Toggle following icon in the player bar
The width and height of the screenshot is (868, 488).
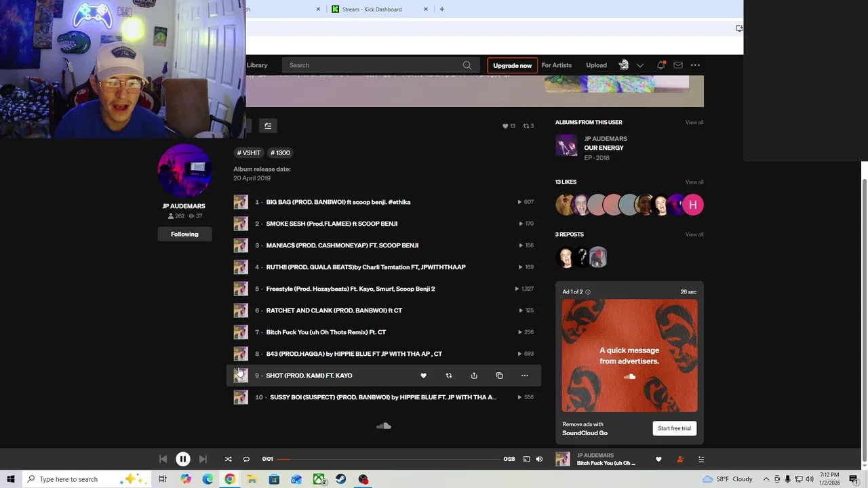(x=680, y=459)
